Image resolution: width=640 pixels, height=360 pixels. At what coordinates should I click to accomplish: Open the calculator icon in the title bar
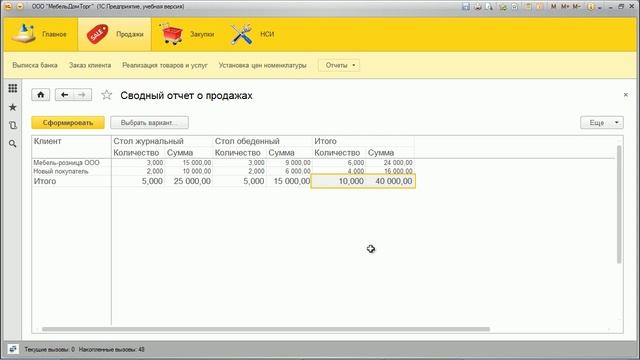528,7
